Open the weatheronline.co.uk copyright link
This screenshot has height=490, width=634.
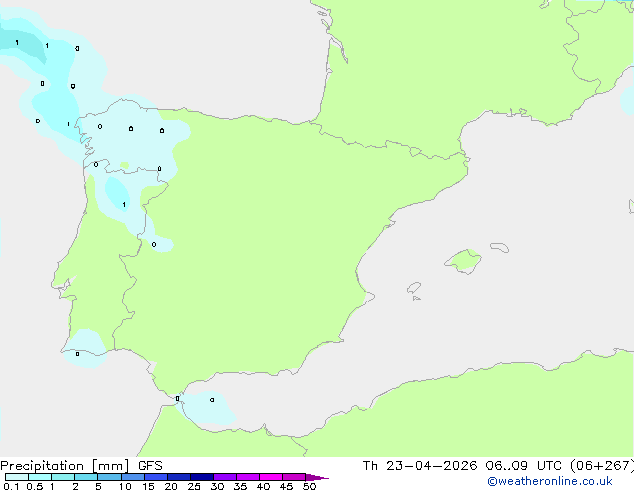[x=549, y=481]
